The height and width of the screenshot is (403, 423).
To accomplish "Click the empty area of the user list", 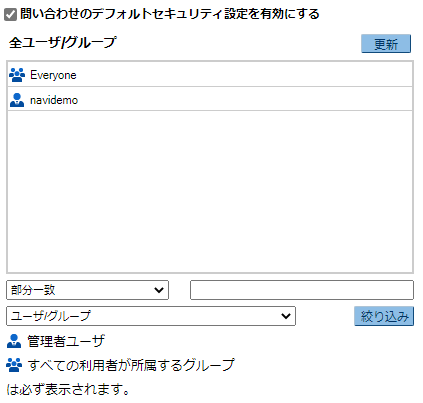I will 210,192.
